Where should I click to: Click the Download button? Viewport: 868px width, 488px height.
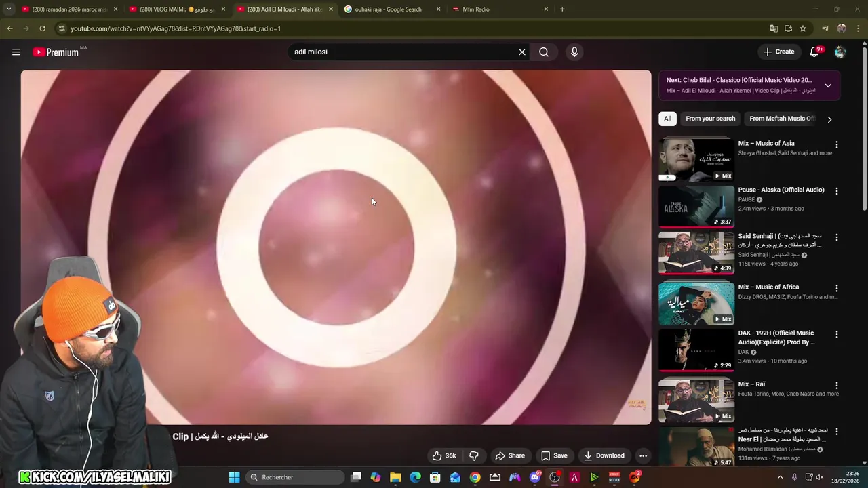click(x=604, y=455)
